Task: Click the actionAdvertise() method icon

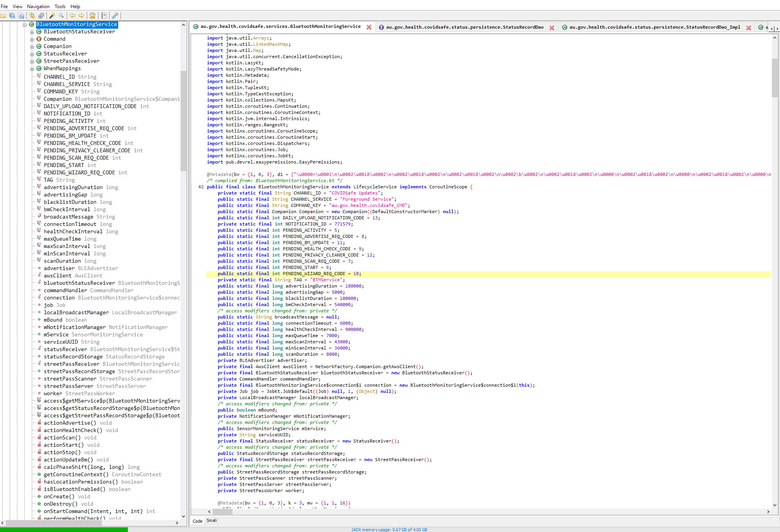Action: (39, 422)
